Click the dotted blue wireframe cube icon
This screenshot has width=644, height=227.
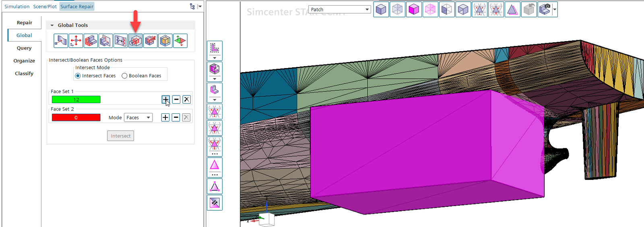tap(397, 9)
